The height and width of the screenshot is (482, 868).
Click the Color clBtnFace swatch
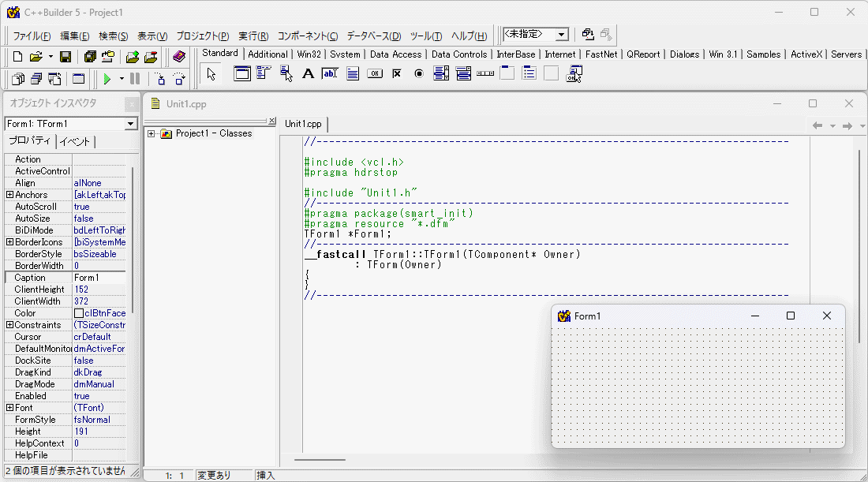(x=79, y=313)
